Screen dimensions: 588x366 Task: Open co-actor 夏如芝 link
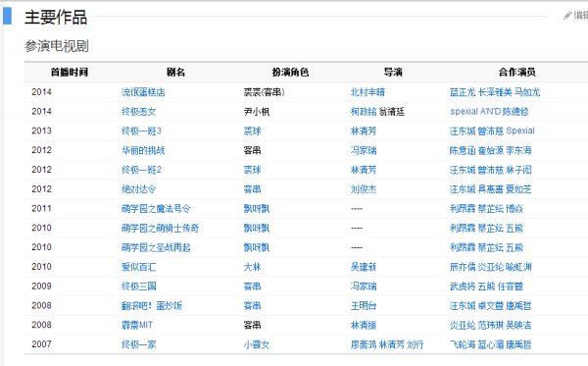coord(518,189)
